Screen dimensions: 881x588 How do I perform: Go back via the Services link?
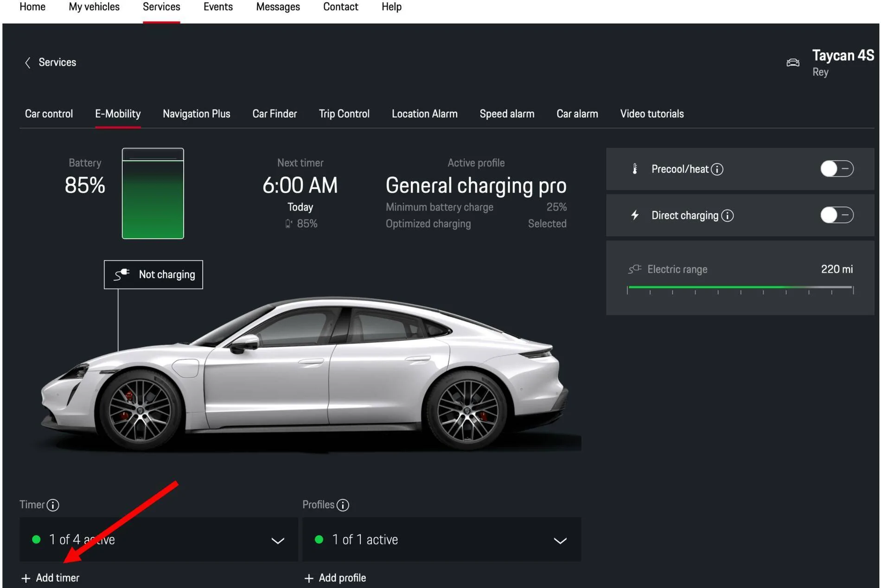(57, 63)
